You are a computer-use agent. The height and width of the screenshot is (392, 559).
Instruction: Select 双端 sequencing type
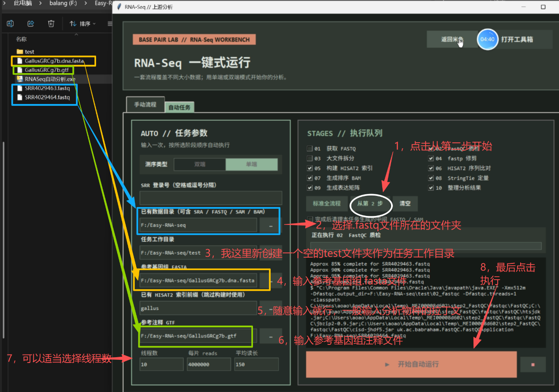click(200, 164)
